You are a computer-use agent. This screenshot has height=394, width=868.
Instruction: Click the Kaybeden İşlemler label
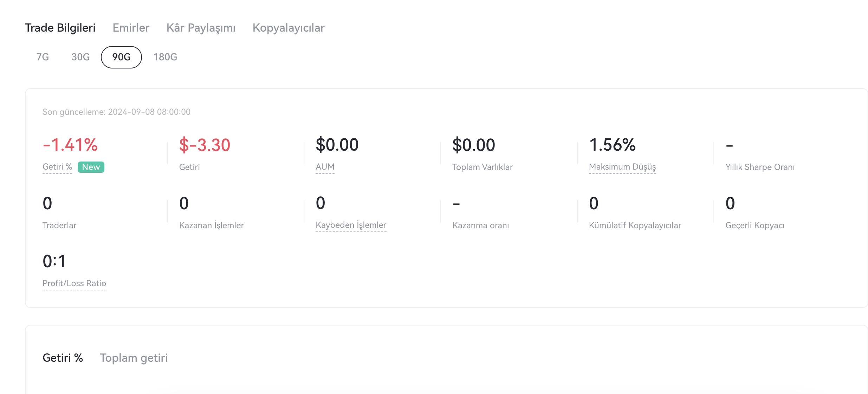point(351,225)
